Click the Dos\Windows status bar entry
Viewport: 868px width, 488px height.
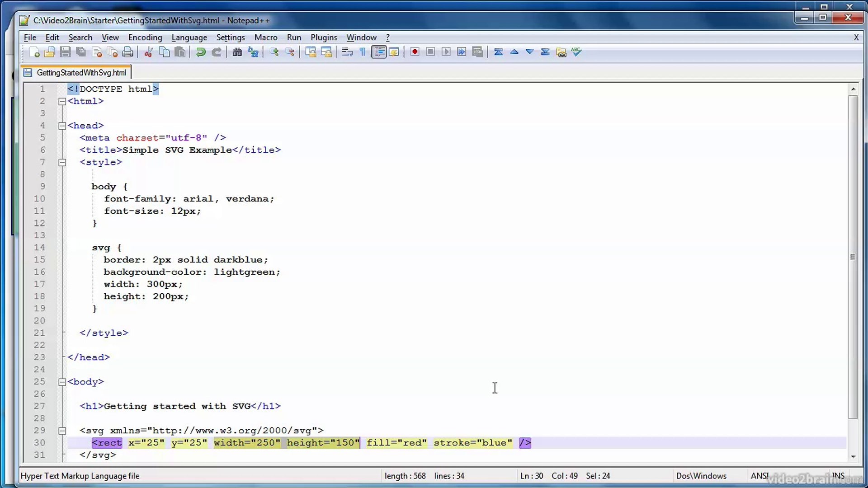click(x=701, y=476)
